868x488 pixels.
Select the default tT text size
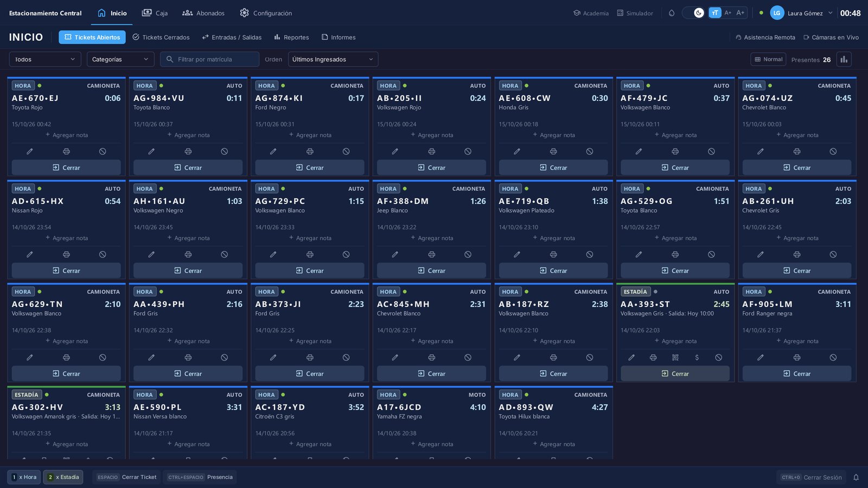[x=715, y=13]
